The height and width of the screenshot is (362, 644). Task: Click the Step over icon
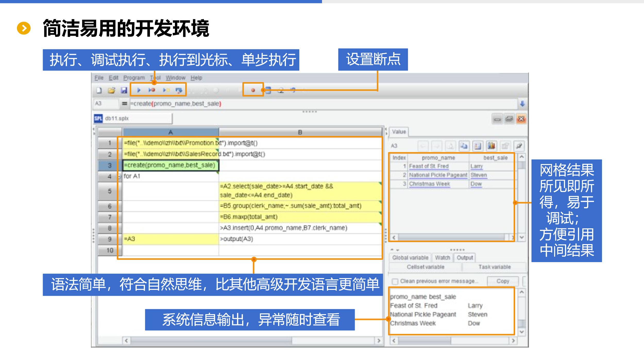[179, 90]
